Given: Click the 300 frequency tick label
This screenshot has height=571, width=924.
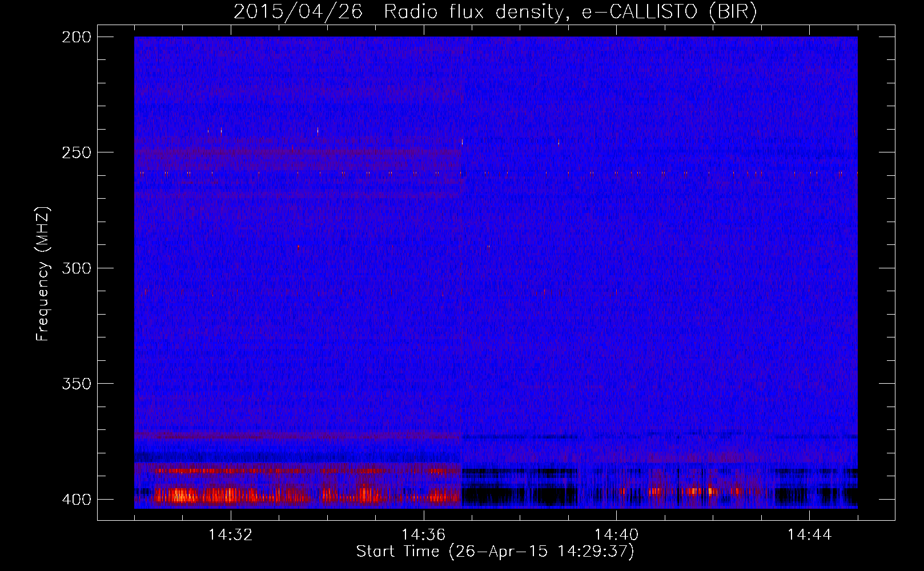Looking at the screenshot, I should pos(76,268).
